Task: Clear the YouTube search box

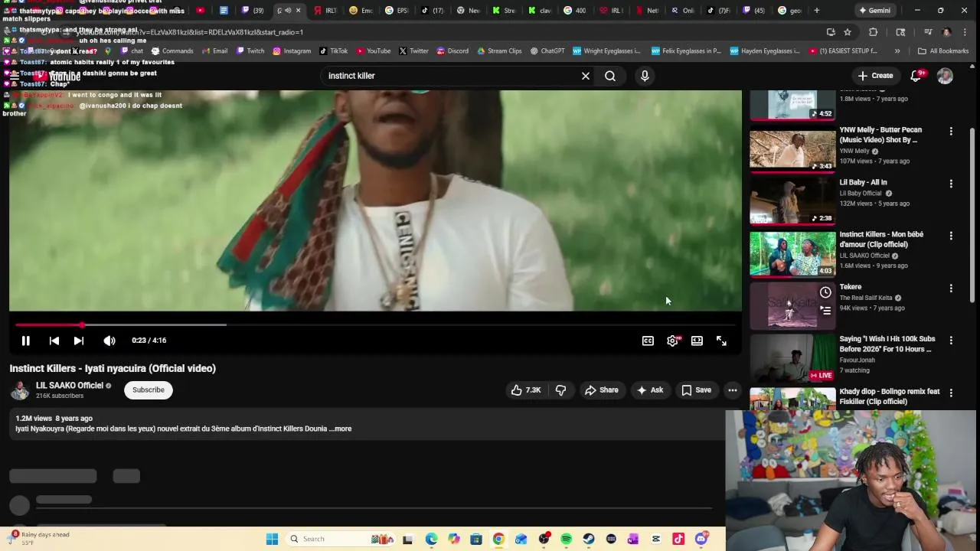Action: tap(586, 76)
